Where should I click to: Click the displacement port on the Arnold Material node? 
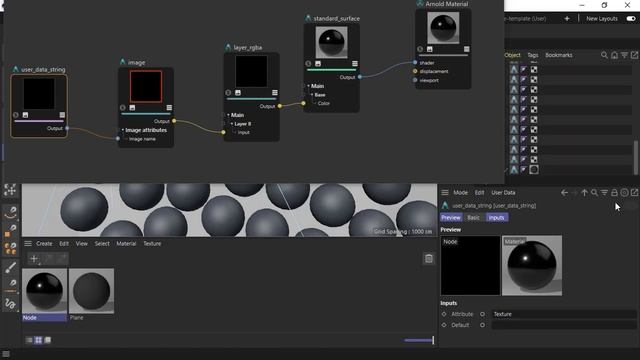pos(415,71)
